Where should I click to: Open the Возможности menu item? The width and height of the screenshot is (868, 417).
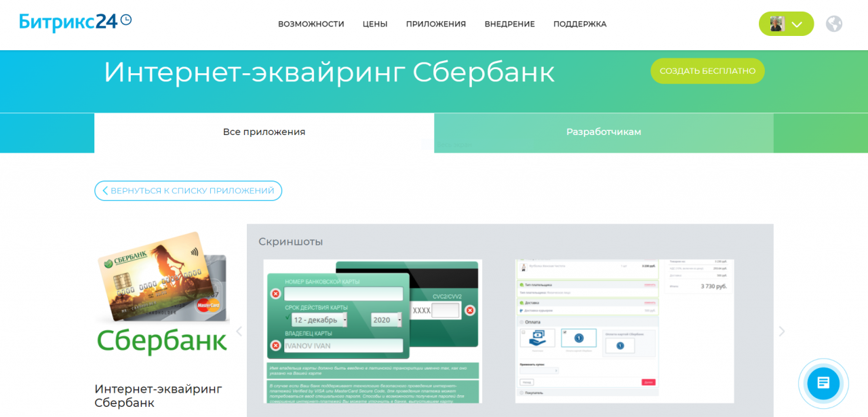311,24
